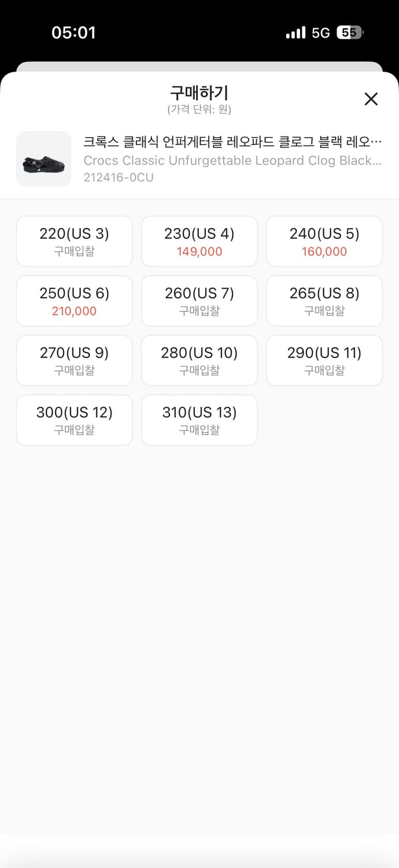Pick size 280(US 10) option
This screenshot has height=868, width=399.
coord(199,361)
